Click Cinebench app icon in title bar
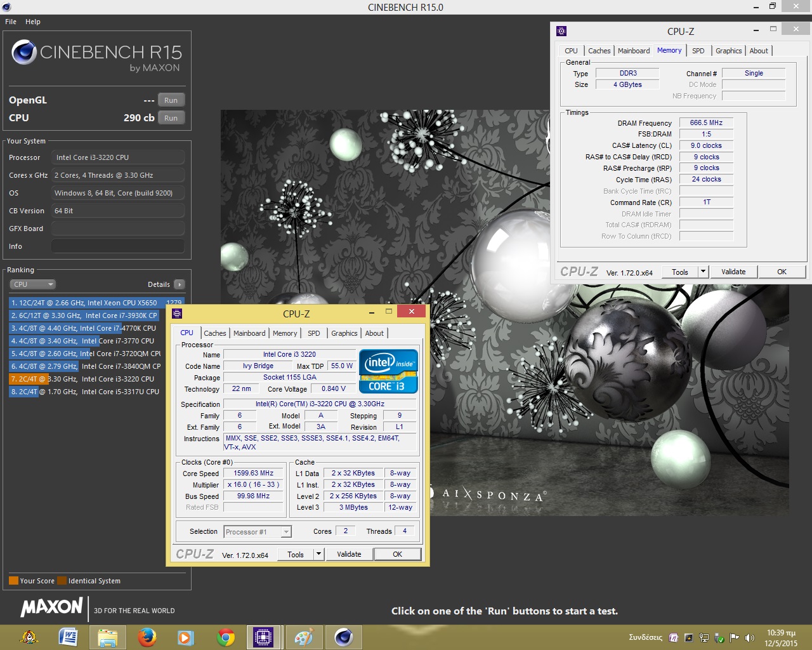Image resolution: width=812 pixels, height=650 pixels. tap(6, 7)
